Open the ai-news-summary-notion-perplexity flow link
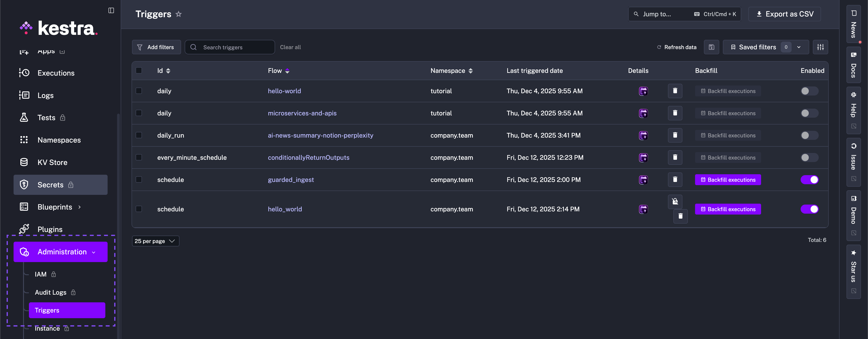Image resolution: width=868 pixels, height=339 pixels. coord(320,135)
